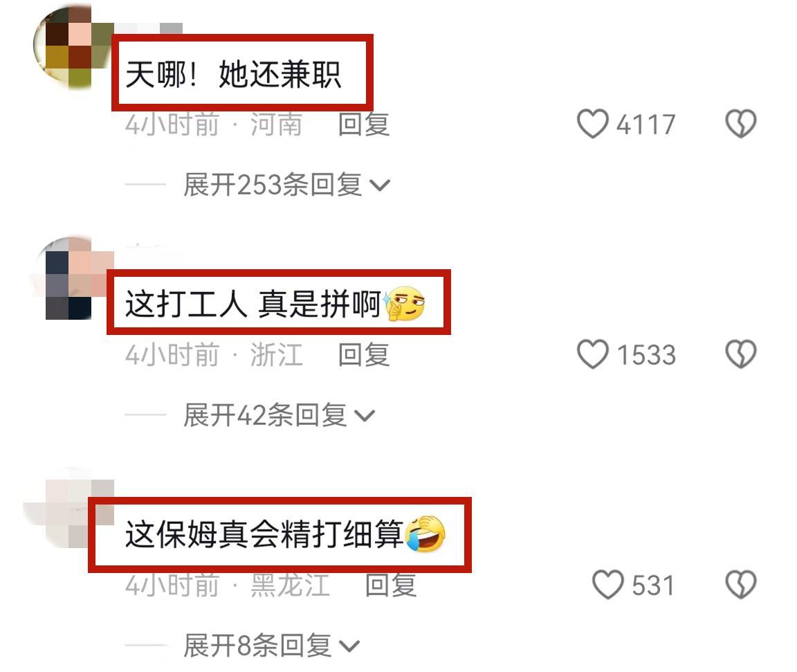Open second commenter's blurred avatar
Viewport: 797px width, 672px height.
[73, 278]
